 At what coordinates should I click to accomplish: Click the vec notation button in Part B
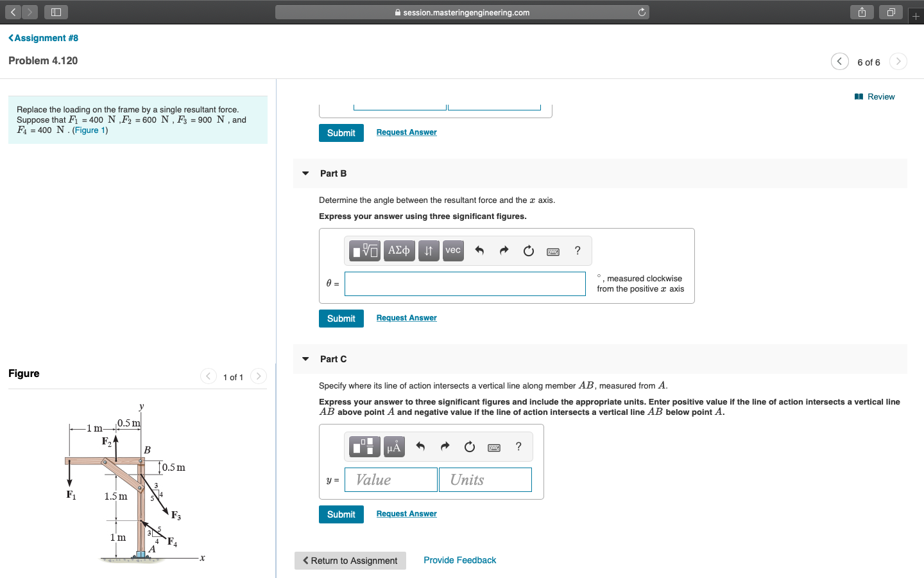[x=452, y=250]
